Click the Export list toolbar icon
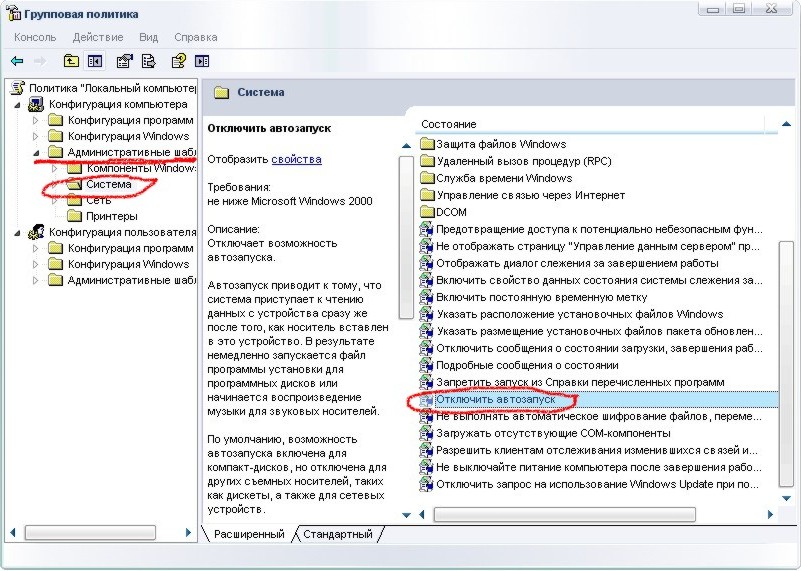 149,61
